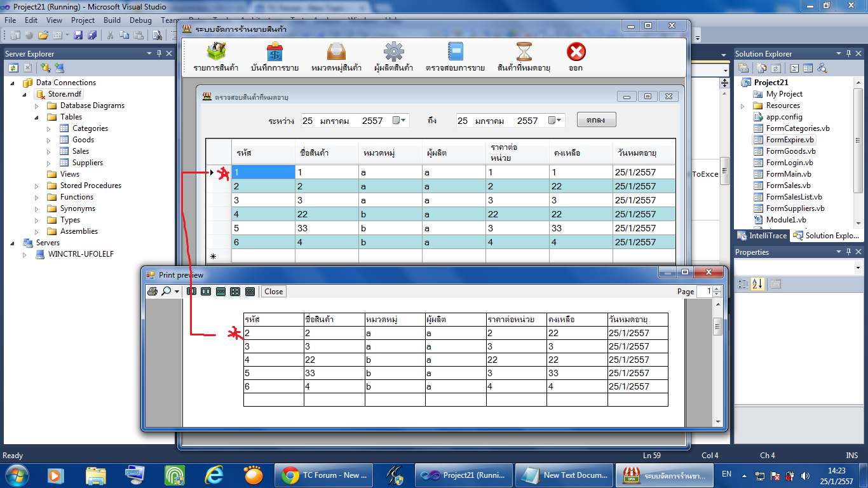Image resolution: width=868 pixels, height=488 pixels.
Task: Open the Debug menu
Action: point(140,20)
